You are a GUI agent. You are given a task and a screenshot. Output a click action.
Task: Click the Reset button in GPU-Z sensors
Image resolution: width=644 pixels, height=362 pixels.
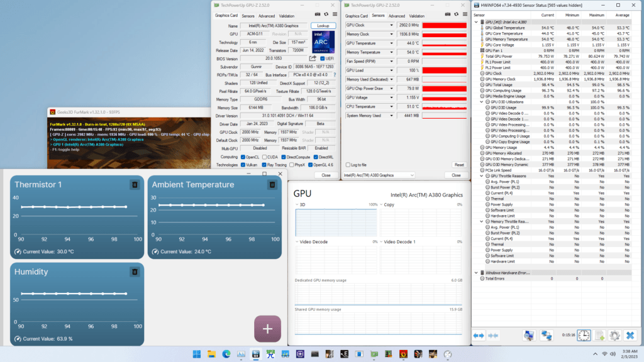tap(458, 165)
